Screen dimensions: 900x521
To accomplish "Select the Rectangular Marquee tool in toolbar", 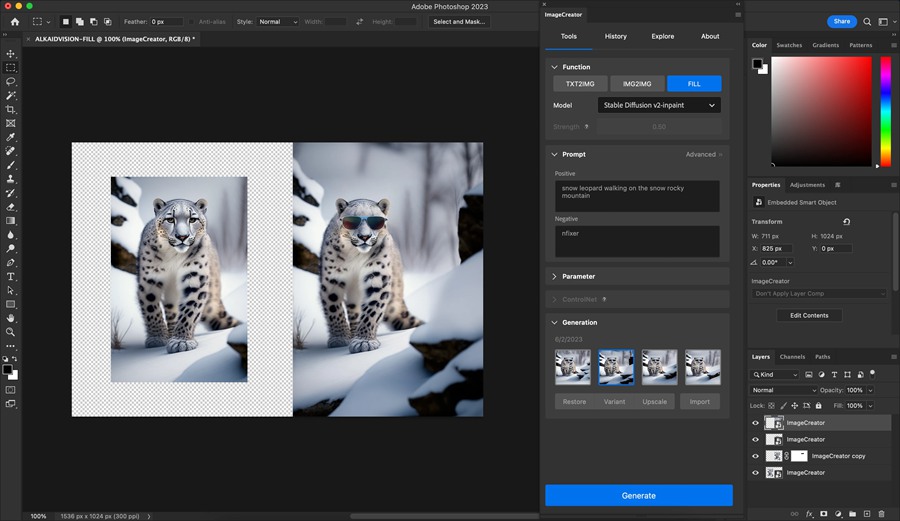I will 10,68.
